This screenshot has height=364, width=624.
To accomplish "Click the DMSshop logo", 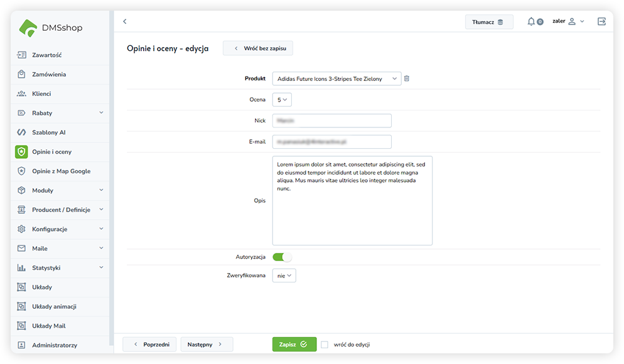I will tap(50, 28).
